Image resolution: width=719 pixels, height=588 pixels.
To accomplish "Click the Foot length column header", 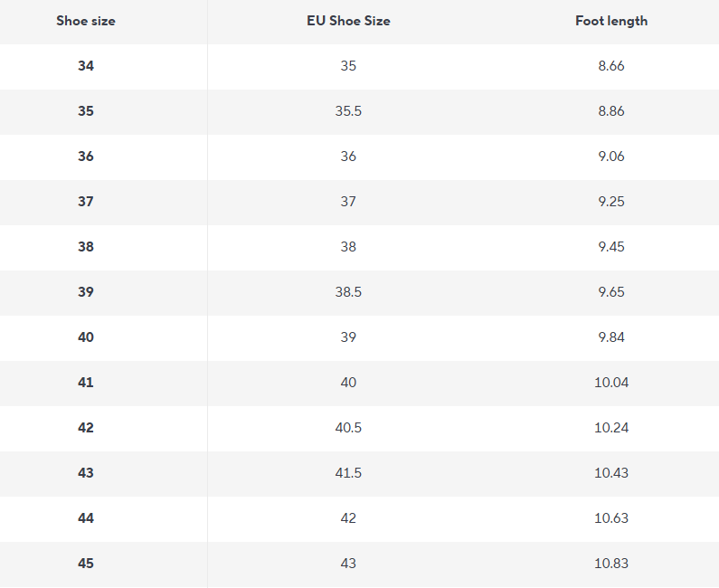I will click(611, 21).
